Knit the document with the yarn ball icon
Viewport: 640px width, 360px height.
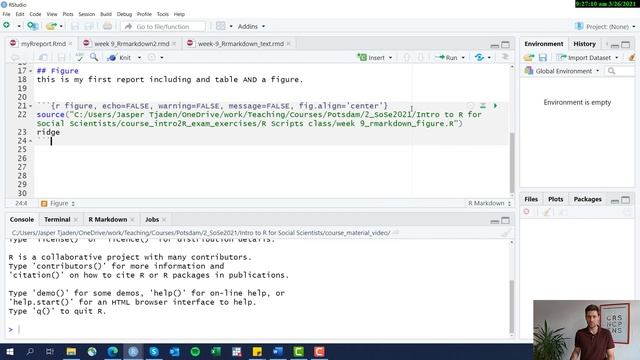point(112,58)
